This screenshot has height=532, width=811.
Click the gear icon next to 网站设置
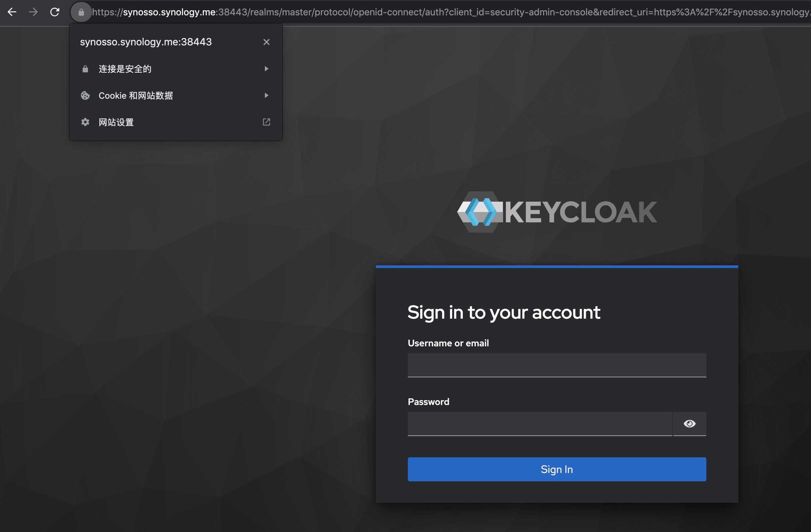85,122
